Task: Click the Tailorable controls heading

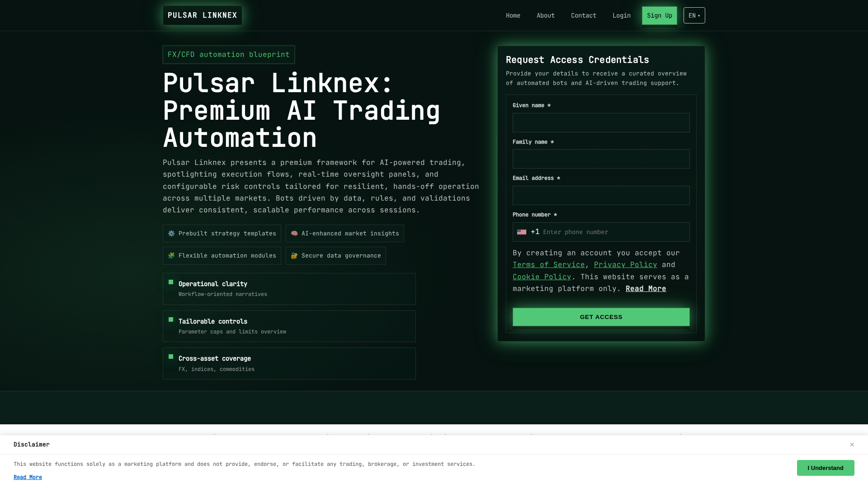Action: point(213,321)
